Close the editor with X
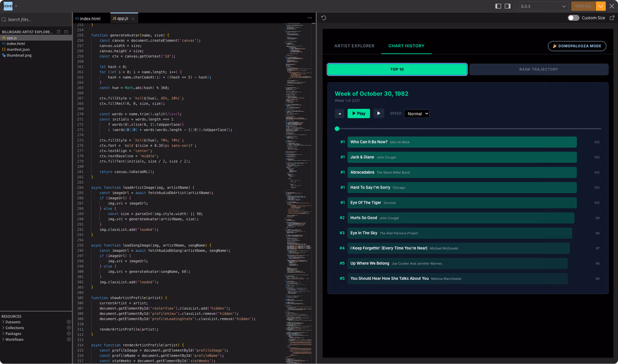The height and width of the screenshot is (364, 618). point(612,6)
